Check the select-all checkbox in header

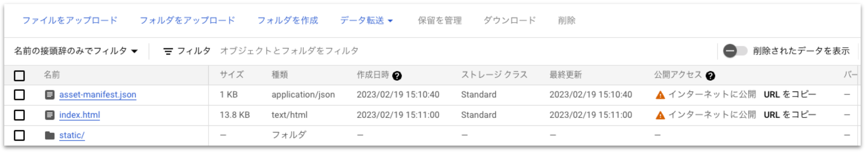(x=19, y=76)
